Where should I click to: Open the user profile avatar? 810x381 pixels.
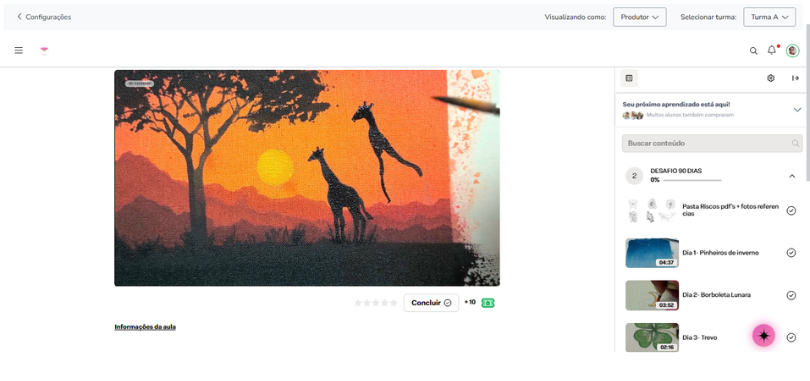tap(792, 51)
